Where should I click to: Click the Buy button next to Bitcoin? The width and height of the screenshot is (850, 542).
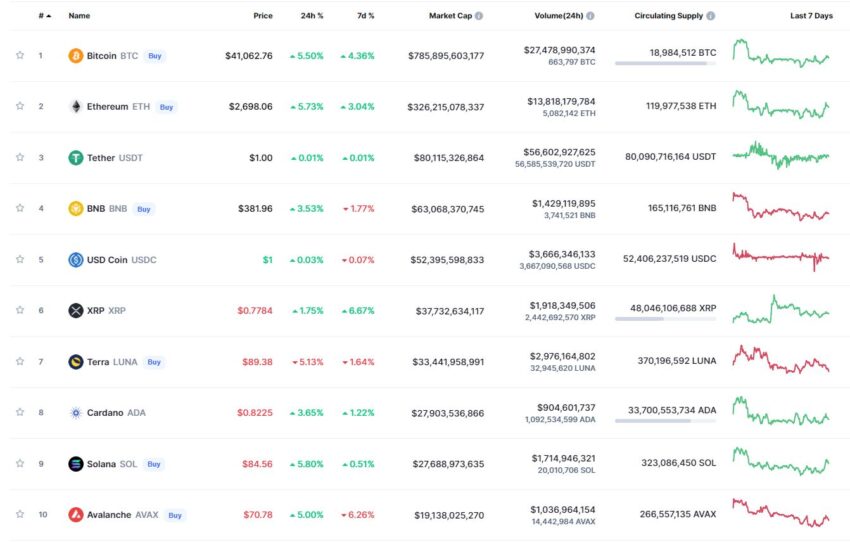coord(155,56)
